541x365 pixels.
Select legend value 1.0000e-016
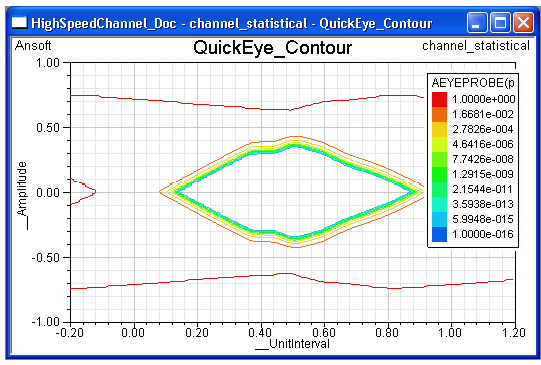(483, 234)
